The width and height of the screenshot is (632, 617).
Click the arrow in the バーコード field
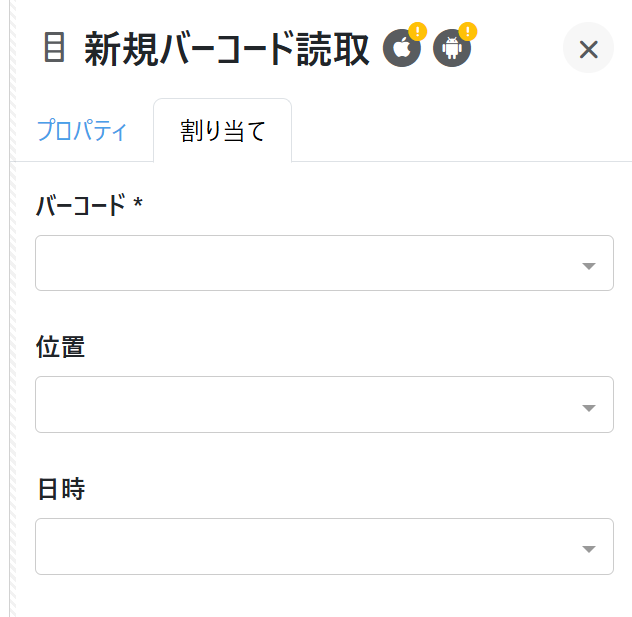coord(589,265)
